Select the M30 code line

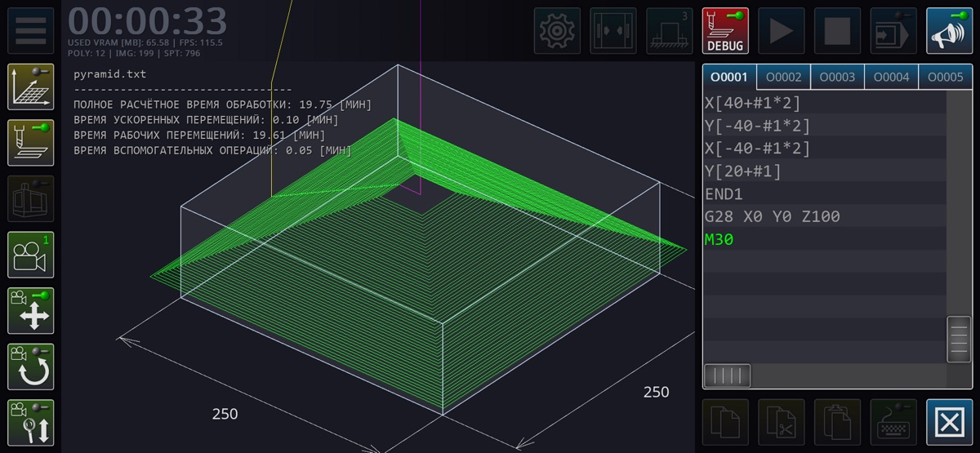pyautogui.click(x=719, y=240)
